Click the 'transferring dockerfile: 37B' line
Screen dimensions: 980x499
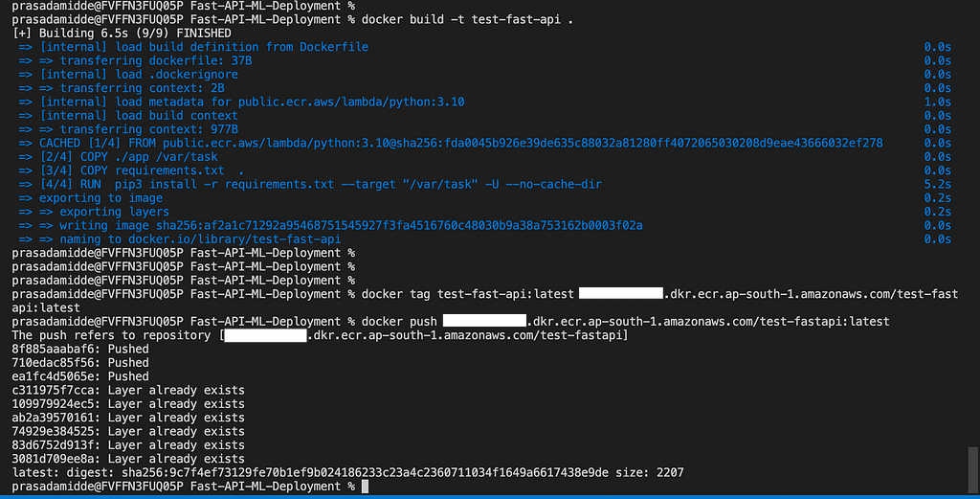[145, 60]
